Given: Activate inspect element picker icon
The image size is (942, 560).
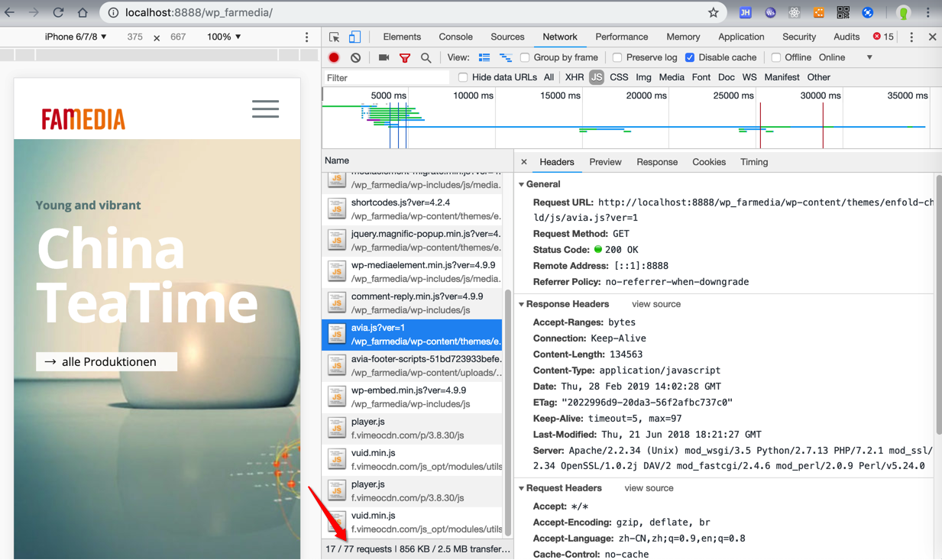Looking at the screenshot, I should 334,37.
